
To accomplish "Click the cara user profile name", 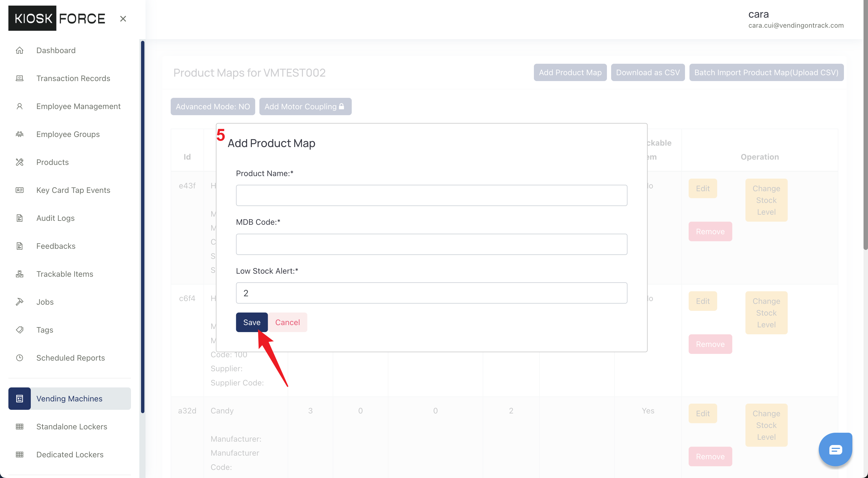I will tap(758, 14).
